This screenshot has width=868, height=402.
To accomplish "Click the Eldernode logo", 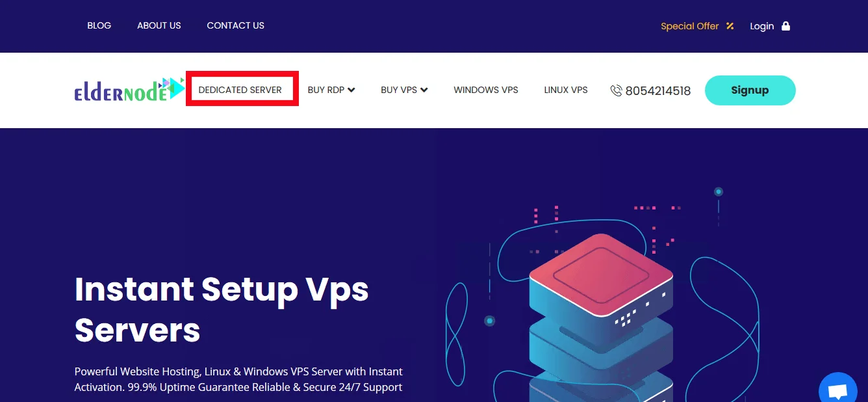I will 129,90.
